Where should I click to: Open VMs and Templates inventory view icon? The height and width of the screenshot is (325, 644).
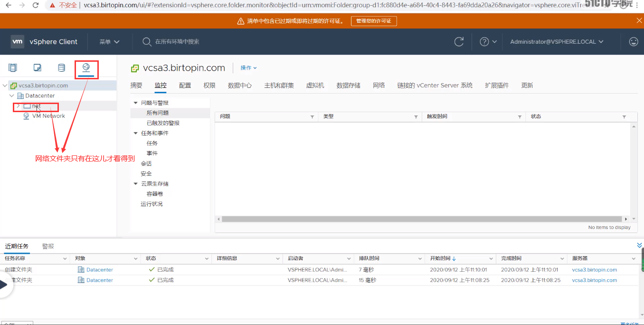[37, 67]
